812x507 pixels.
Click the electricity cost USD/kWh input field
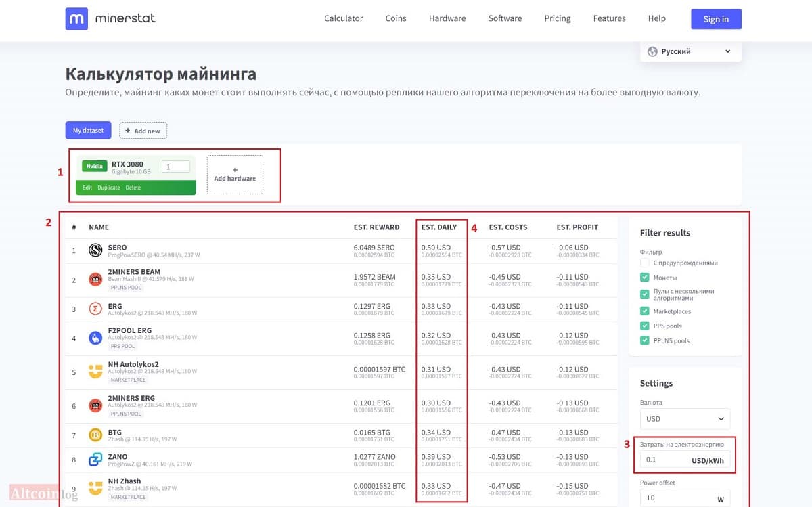point(685,460)
